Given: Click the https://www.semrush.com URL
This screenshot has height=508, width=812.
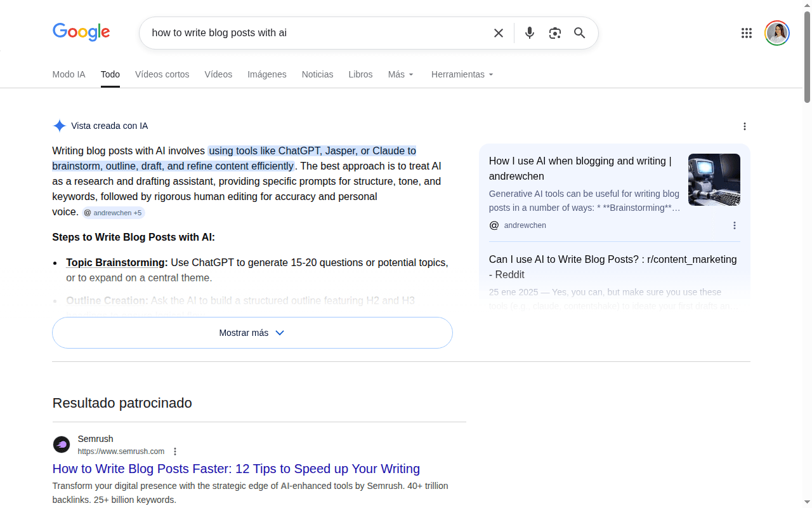Looking at the screenshot, I should pyautogui.click(x=121, y=451).
